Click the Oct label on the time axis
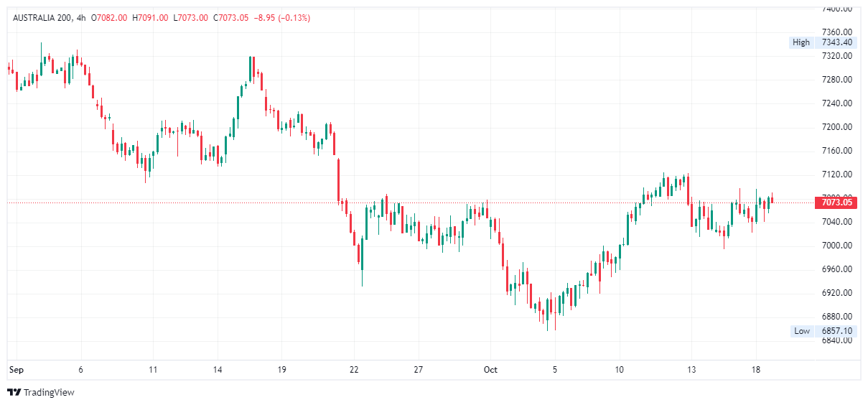The width and height of the screenshot is (868, 405). click(x=490, y=370)
